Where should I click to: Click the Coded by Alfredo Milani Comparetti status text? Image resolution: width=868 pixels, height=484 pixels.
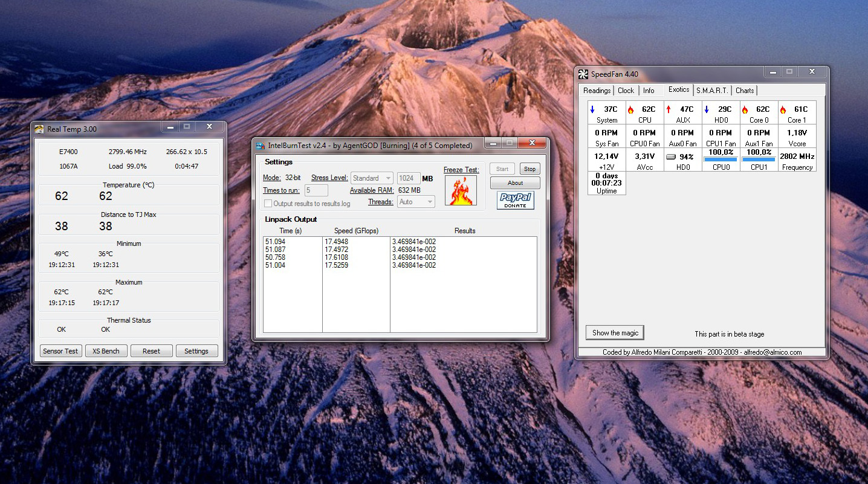tap(702, 352)
